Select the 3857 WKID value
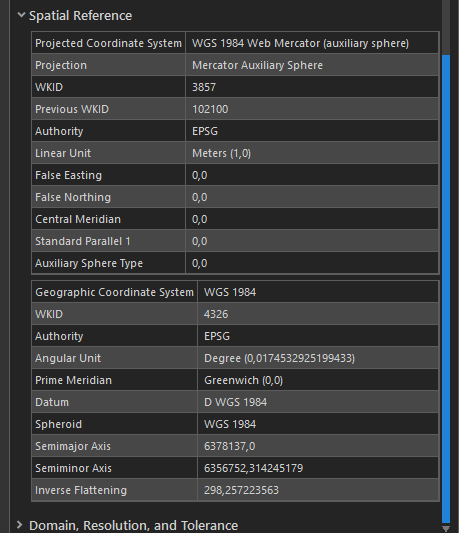The height and width of the screenshot is (533, 459). [204, 87]
